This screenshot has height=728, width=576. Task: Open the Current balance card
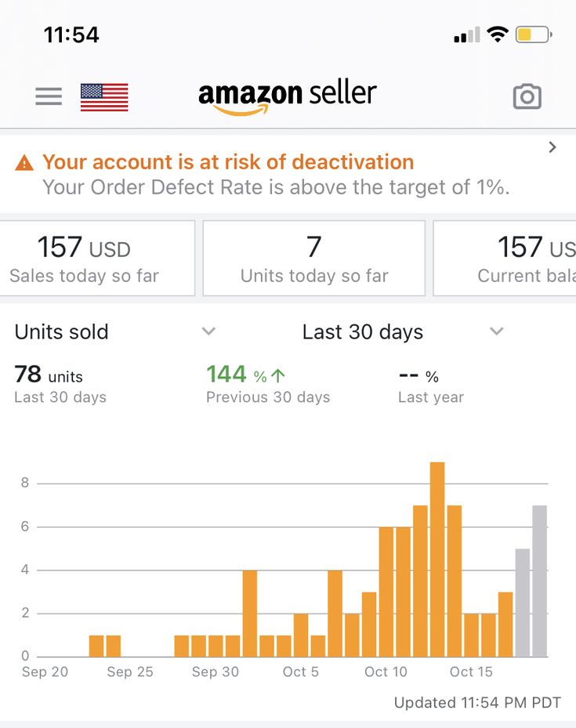tap(505, 258)
